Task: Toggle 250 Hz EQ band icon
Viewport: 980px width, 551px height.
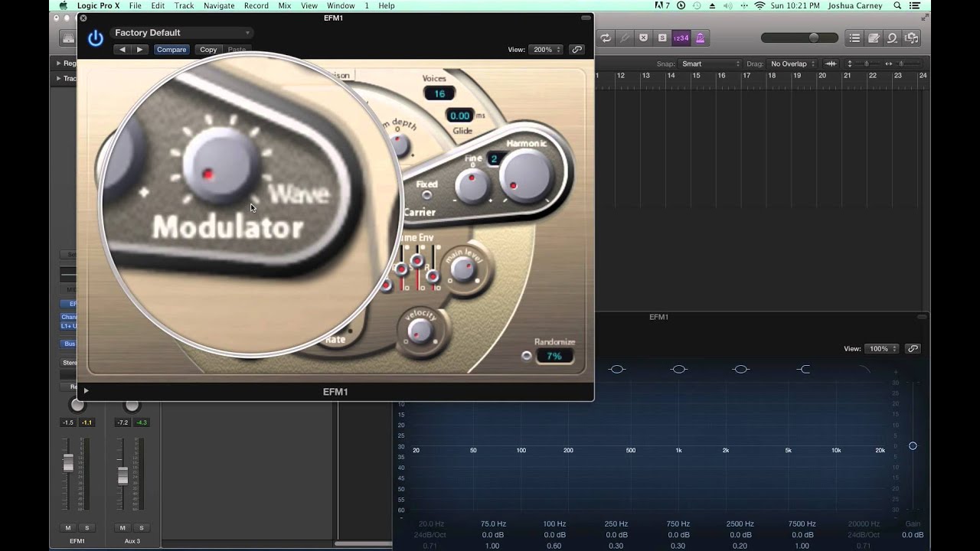Action: 617,369
